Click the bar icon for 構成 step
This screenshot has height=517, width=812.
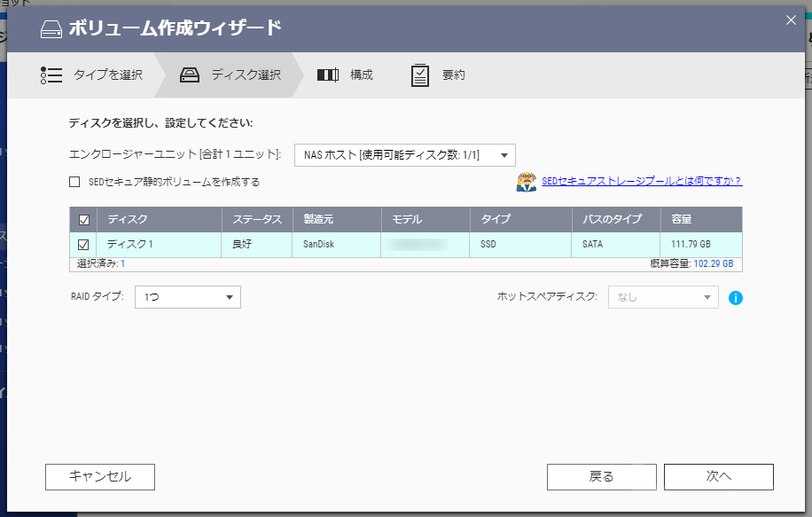pos(328,75)
